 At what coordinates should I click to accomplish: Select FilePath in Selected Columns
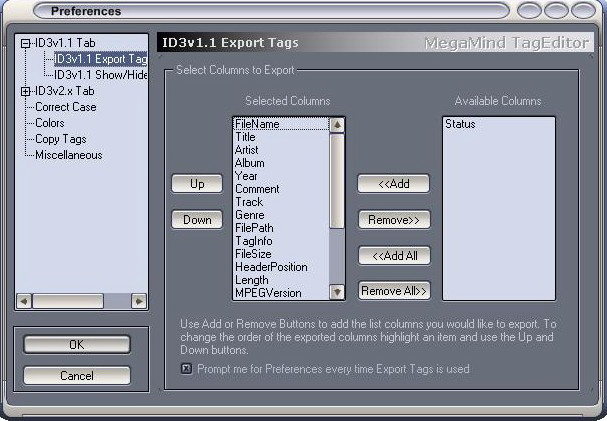(281, 228)
